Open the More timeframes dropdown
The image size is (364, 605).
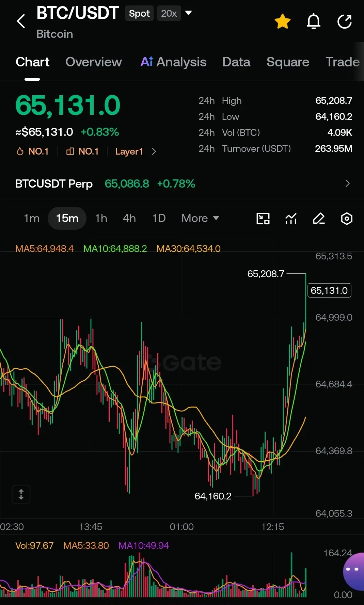click(x=200, y=218)
